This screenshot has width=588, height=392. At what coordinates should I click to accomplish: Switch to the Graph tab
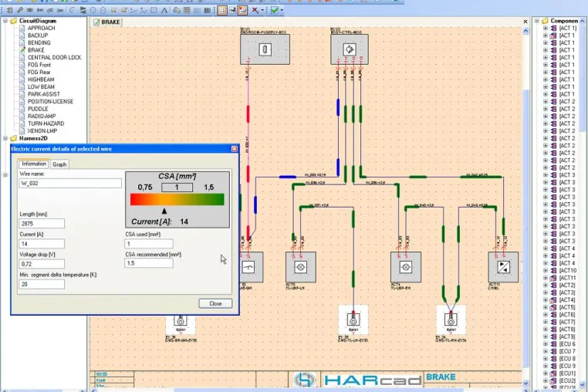coord(59,164)
